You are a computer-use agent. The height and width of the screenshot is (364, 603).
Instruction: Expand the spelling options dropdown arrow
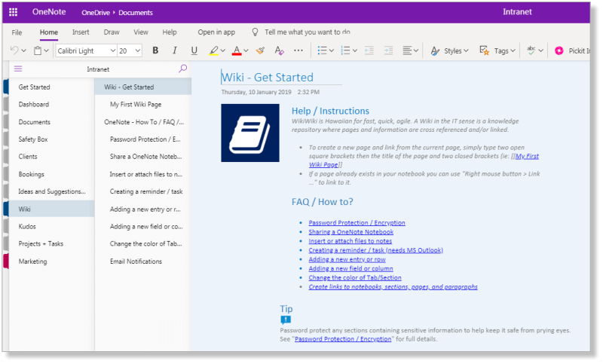pyautogui.click(x=540, y=50)
